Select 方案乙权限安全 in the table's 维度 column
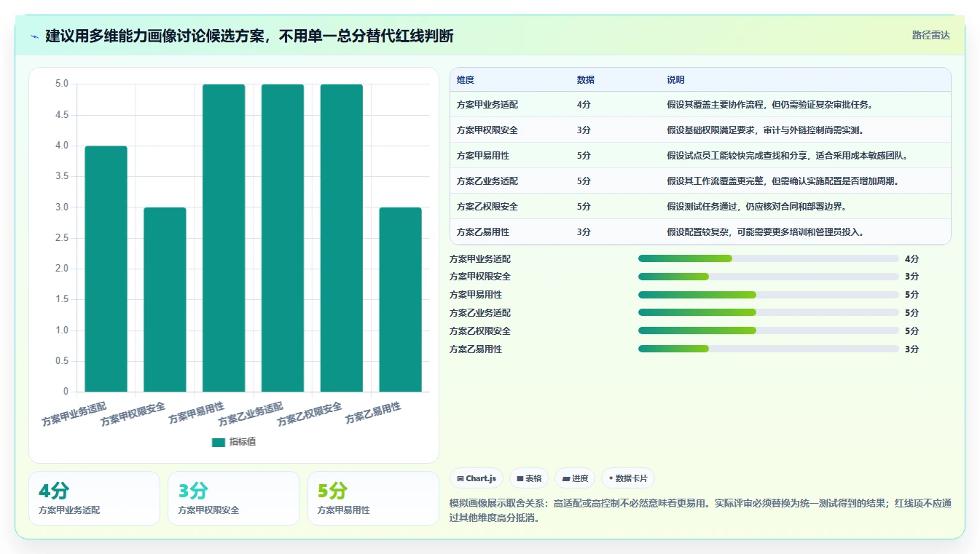 [x=487, y=207]
